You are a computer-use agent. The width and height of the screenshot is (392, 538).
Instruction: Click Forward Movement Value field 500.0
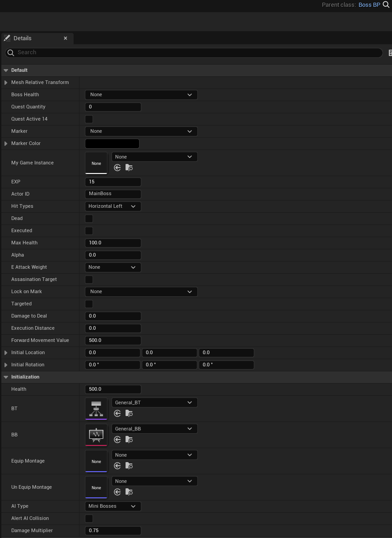pyautogui.click(x=113, y=340)
